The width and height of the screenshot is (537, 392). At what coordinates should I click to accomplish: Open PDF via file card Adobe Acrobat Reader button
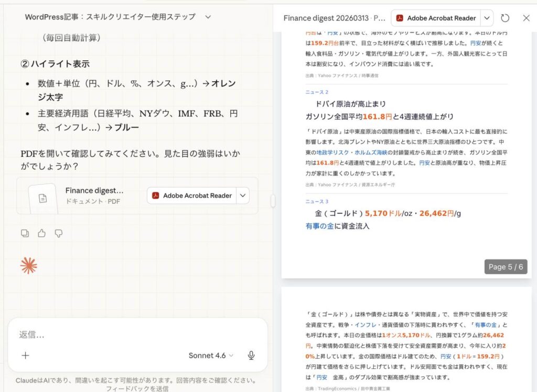(x=192, y=195)
